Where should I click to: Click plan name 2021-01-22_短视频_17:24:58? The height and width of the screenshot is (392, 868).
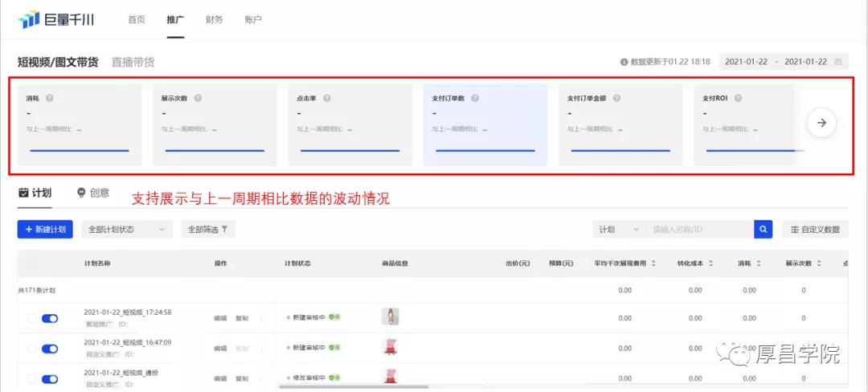pyautogui.click(x=127, y=312)
